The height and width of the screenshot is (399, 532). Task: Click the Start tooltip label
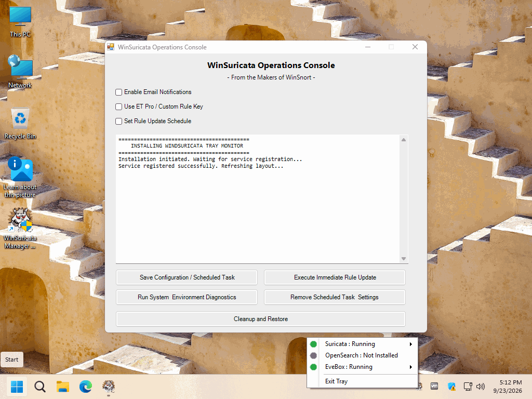point(12,360)
